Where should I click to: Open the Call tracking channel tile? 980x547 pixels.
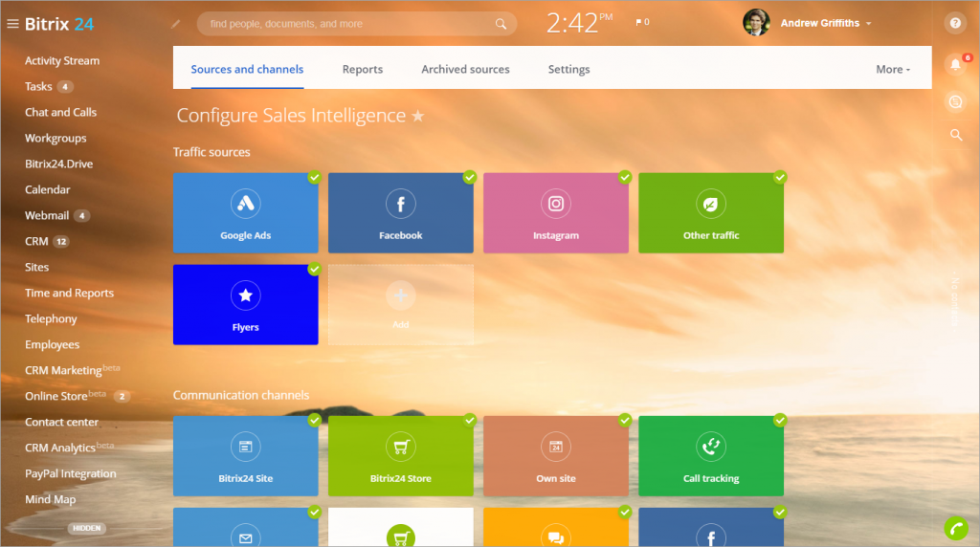coord(711,456)
